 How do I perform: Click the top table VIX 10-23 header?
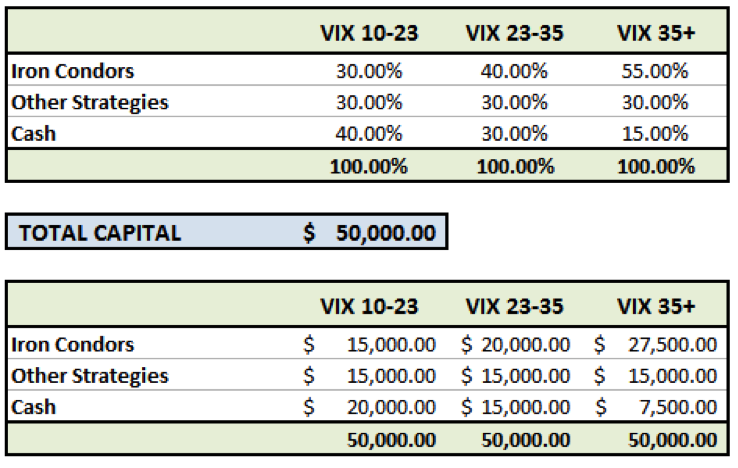click(369, 33)
